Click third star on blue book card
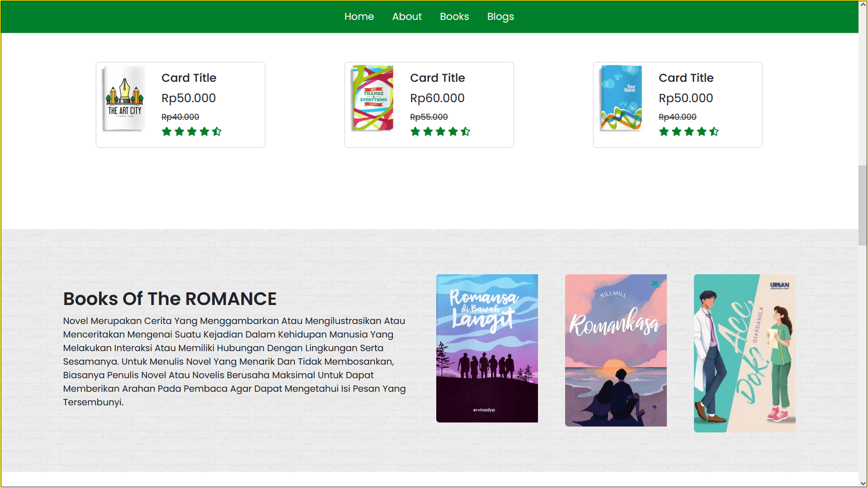Viewport: 868px width, 488px height. [689, 132]
